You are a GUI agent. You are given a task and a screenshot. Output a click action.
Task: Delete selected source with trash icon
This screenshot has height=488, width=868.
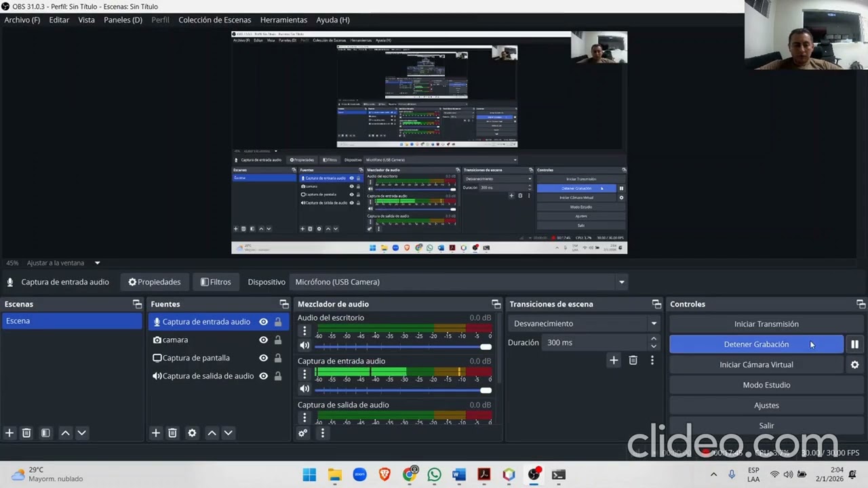[x=172, y=433]
